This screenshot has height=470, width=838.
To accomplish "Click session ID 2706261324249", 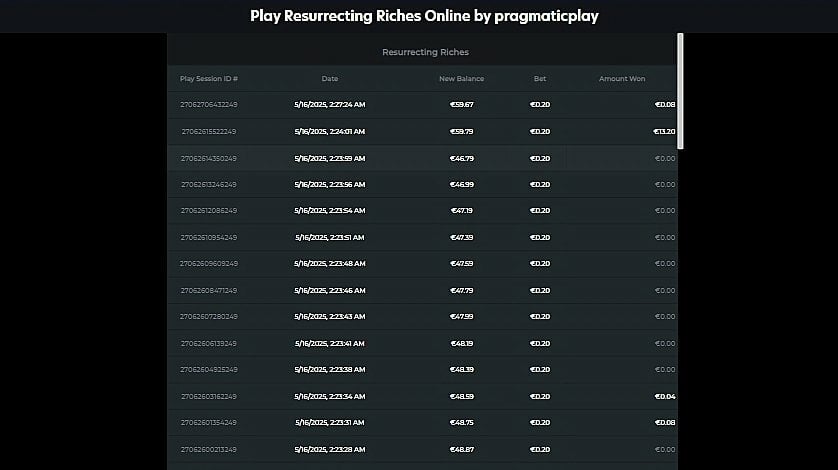I will (x=208, y=184).
